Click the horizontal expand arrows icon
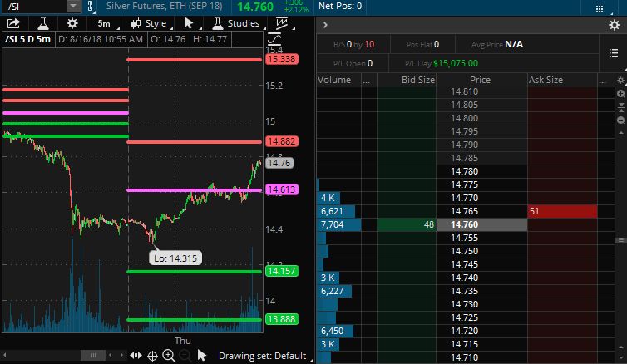The height and width of the screenshot is (364, 627). click(136, 356)
